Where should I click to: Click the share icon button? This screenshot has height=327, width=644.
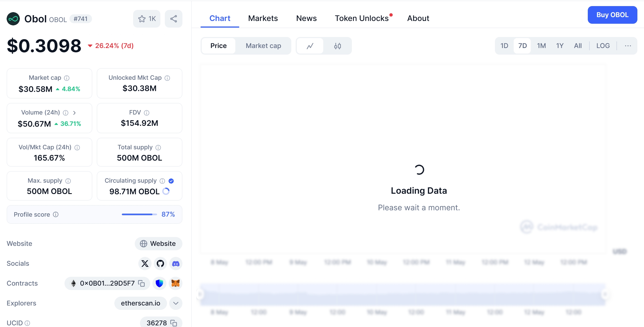[x=173, y=19]
